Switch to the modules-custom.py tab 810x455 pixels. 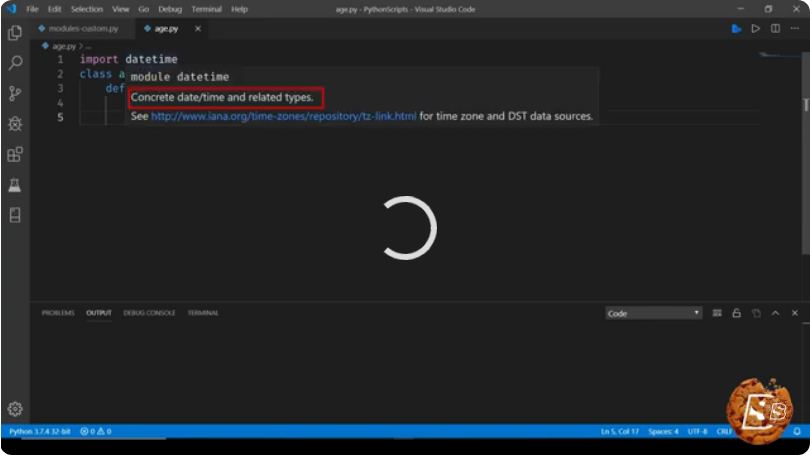click(79, 28)
